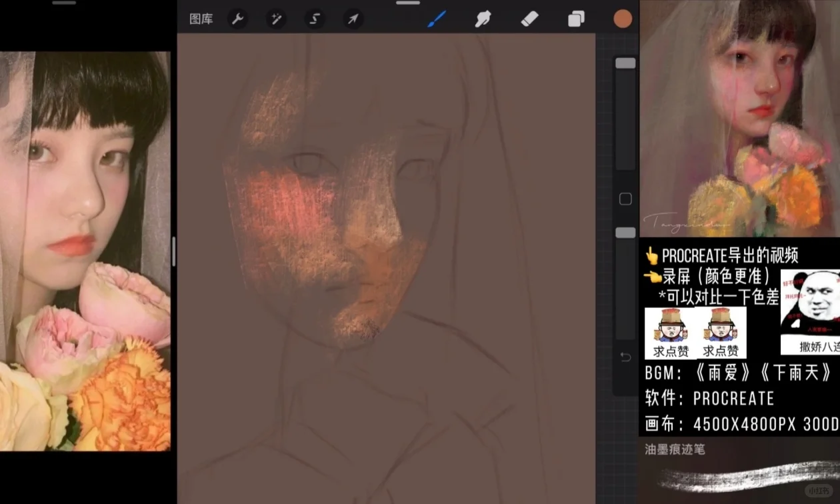
Task: Open the Layers panel
Action: (x=576, y=19)
